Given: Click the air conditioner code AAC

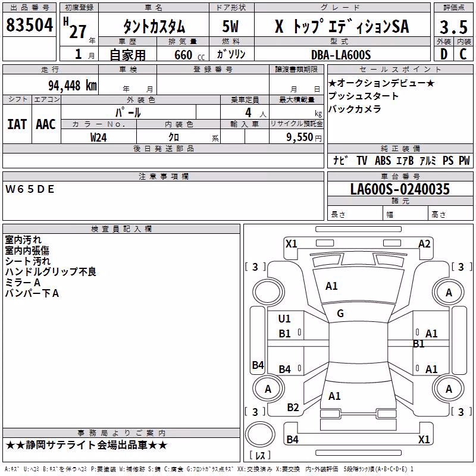Looking at the screenshot, I should [x=46, y=124].
